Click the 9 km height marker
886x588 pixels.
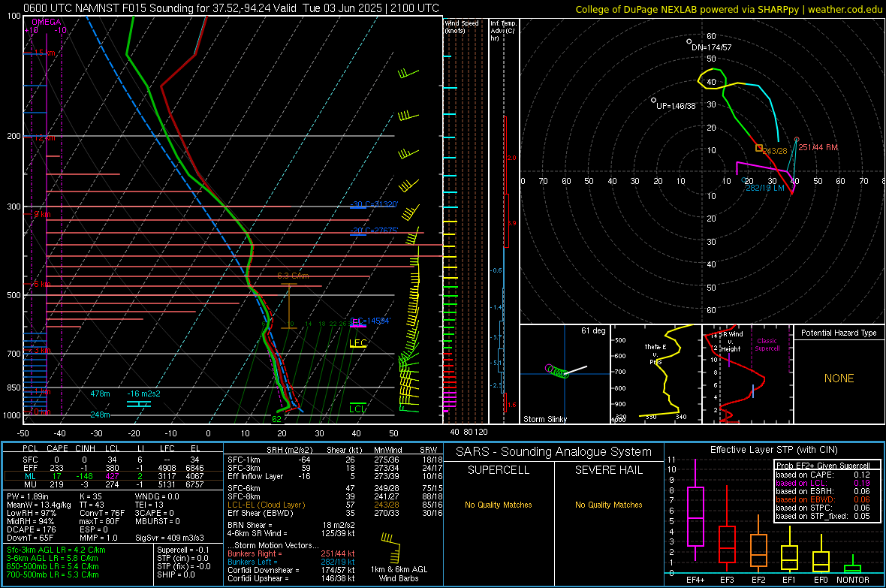click(x=42, y=214)
